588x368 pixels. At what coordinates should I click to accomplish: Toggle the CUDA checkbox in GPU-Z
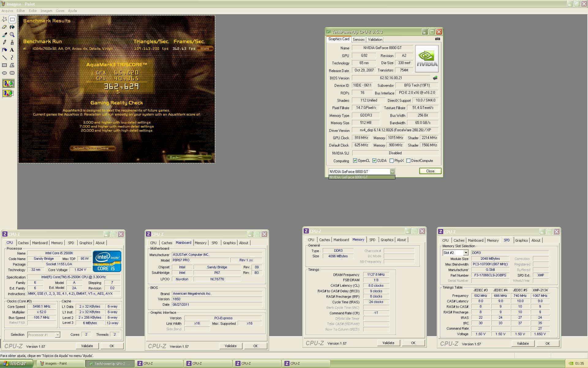(x=374, y=161)
